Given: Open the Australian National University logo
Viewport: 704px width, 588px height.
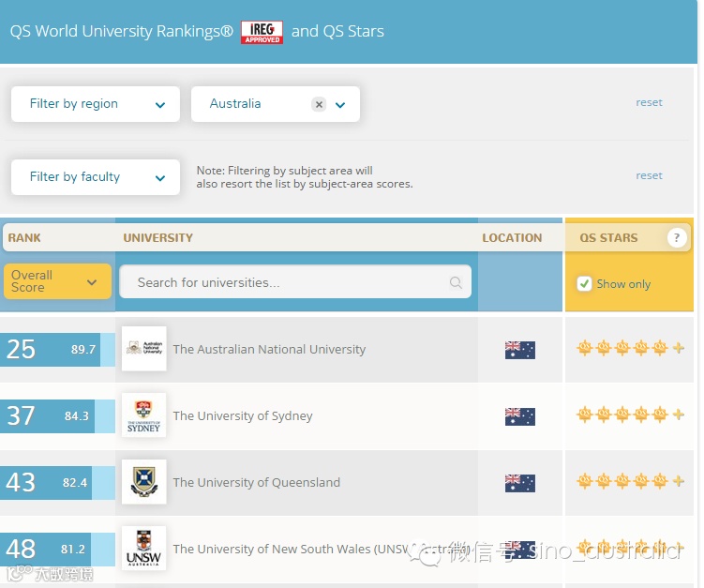Looking at the screenshot, I should point(144,349).
